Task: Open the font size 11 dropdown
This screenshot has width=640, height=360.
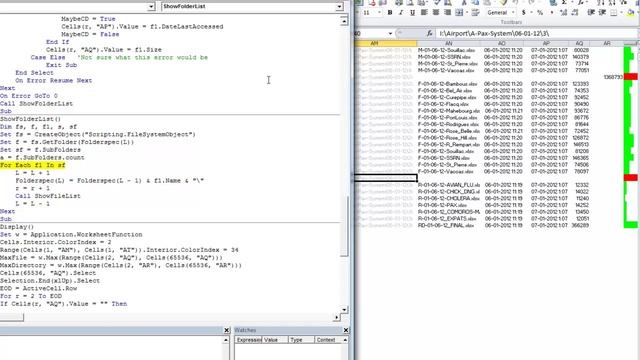Action: pos(380,13)
